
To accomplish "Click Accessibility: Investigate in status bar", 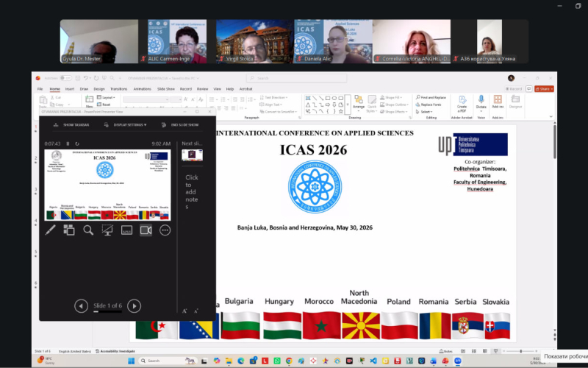I will 115,352.
